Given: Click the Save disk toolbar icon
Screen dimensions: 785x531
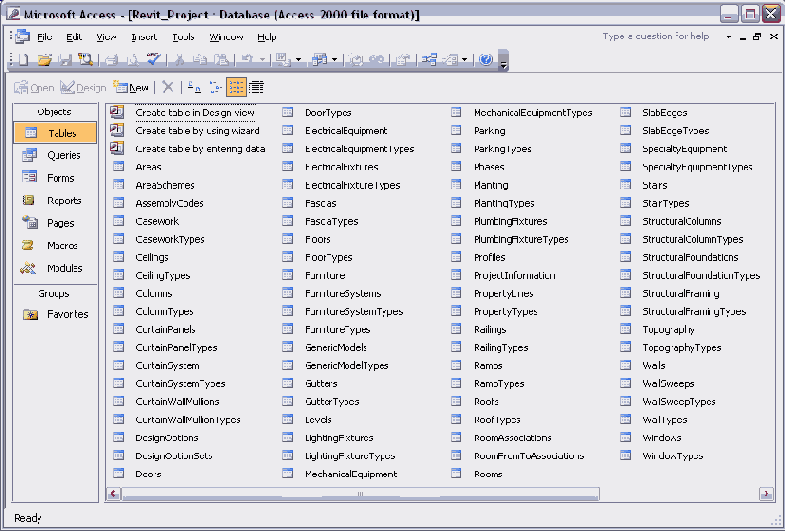Looking at the screenshot, I should coord(65,60).
